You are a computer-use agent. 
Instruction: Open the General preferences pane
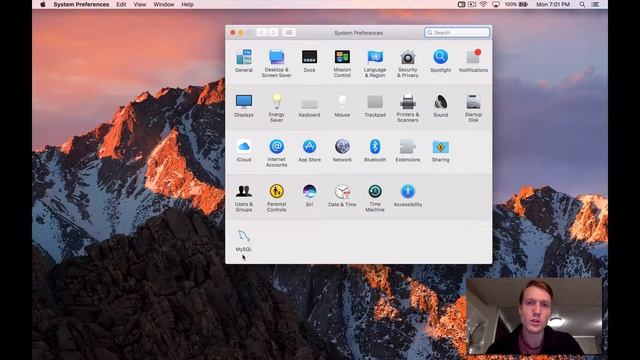click(x=244, y=61)
